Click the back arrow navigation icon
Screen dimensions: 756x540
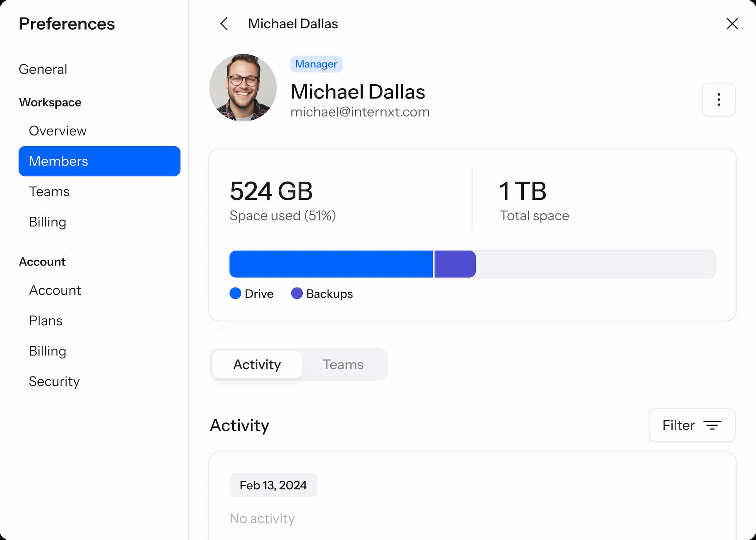tap(226, 23)
